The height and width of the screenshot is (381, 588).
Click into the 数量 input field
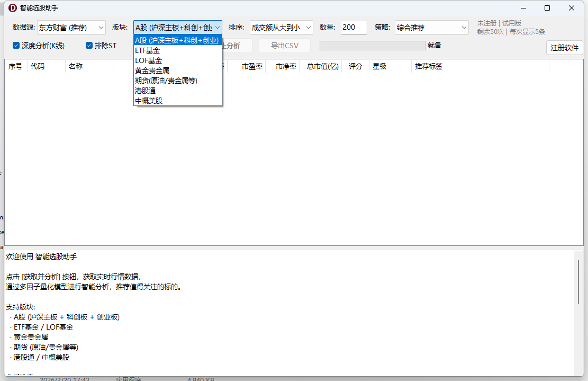pyautogui.click(x=354, y=28)
